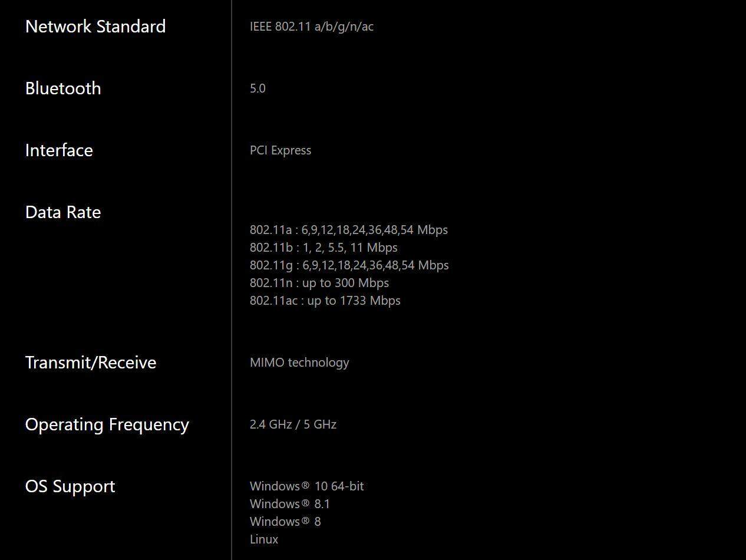The image size is (746, 560).
Task: Click the Operating Frequency heading
Action: click(107, 424)
